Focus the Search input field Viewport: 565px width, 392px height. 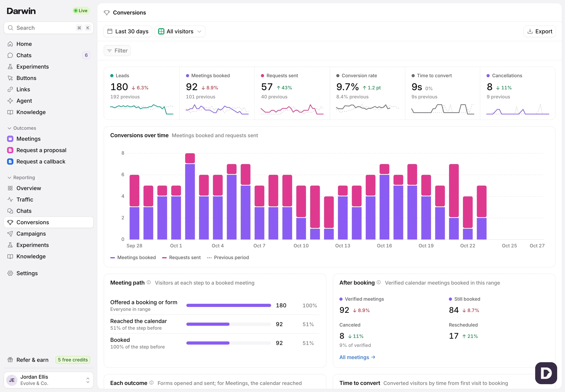tap(48, 28)
